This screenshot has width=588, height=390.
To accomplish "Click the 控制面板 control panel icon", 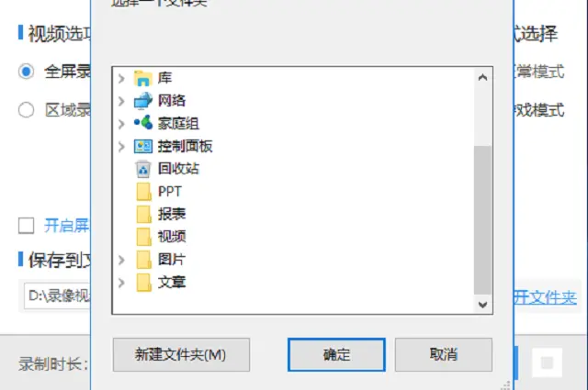I will coord(143,146).
